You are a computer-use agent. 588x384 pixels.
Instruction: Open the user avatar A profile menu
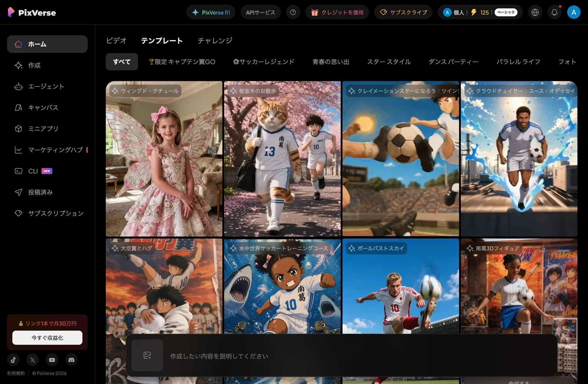(574, 12)
